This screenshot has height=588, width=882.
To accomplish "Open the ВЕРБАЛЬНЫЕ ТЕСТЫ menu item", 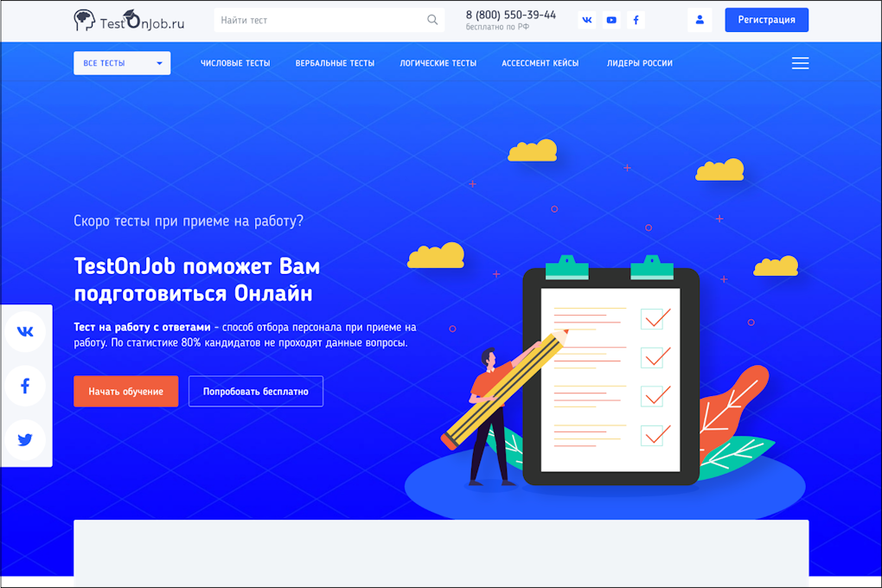I will point(335,63).
